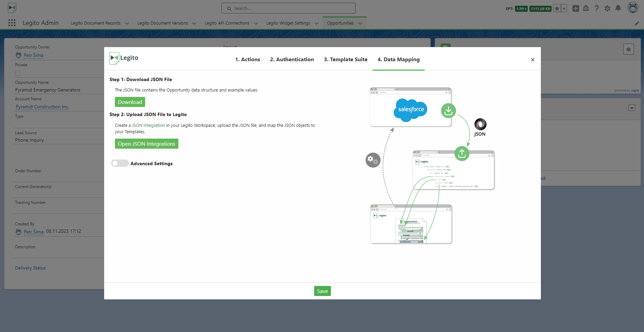Viewport: 644px width, 332px height.
Task: Open the Legito Widget Settings tab
Action: [288, 23]
